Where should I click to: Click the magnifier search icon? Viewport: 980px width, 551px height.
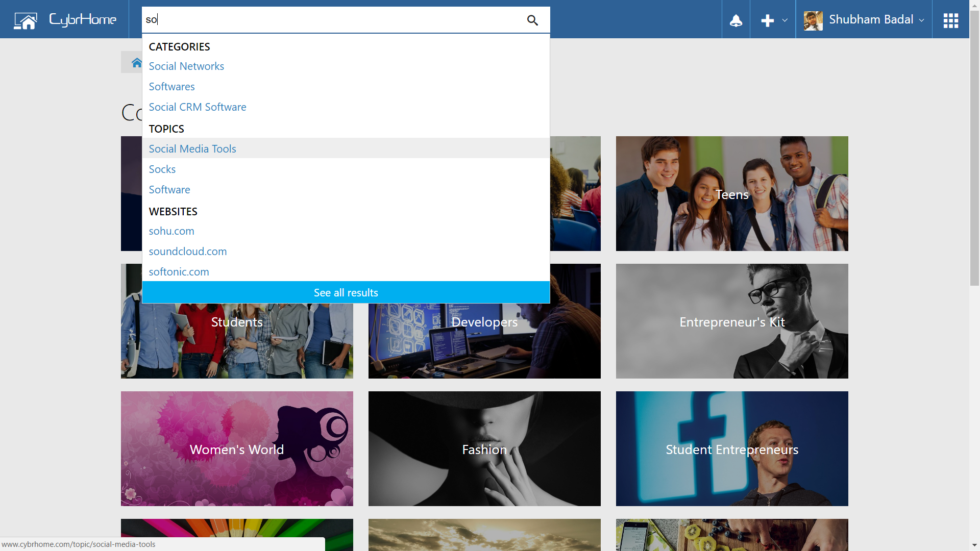(532, 20)
